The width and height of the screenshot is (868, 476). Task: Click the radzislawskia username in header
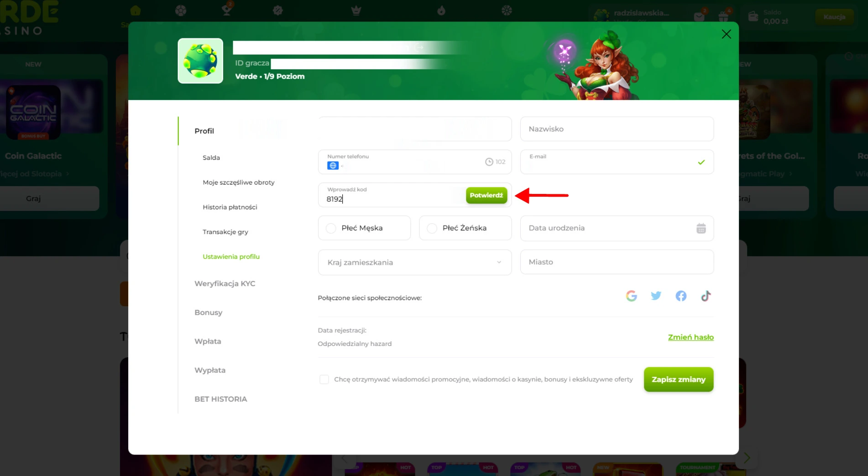tap(641, 13)
